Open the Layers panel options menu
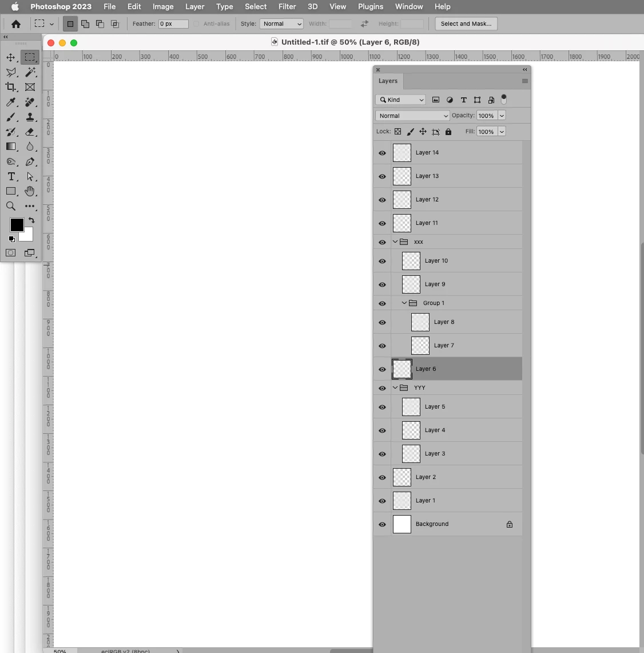This screenshot has width=644, height=653. (x=525, y=81)
